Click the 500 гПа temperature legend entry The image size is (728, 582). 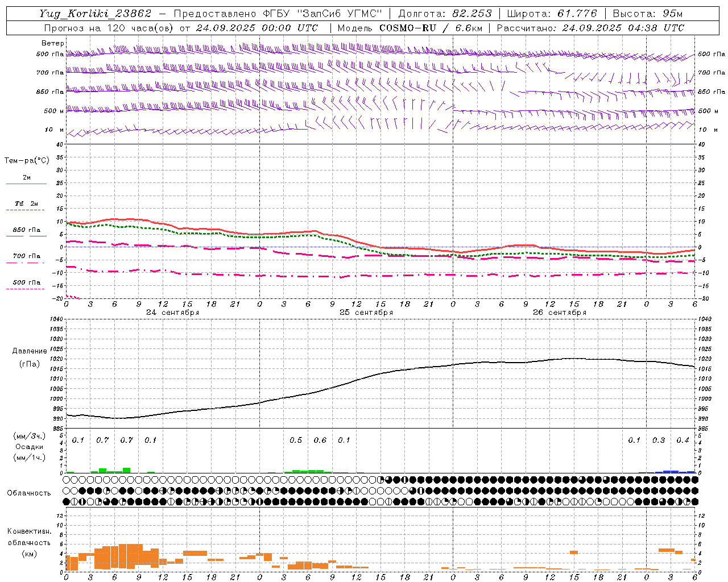[x=26, y=282]
